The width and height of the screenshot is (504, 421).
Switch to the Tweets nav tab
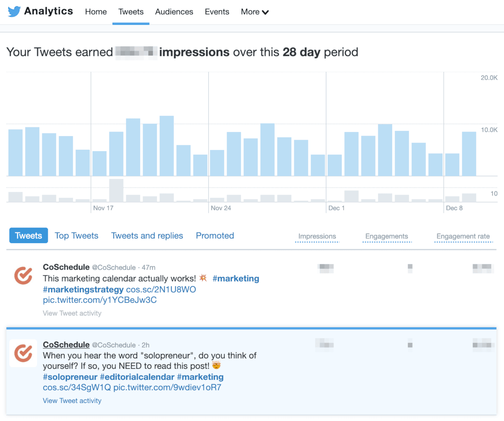[x=131, y=12]
